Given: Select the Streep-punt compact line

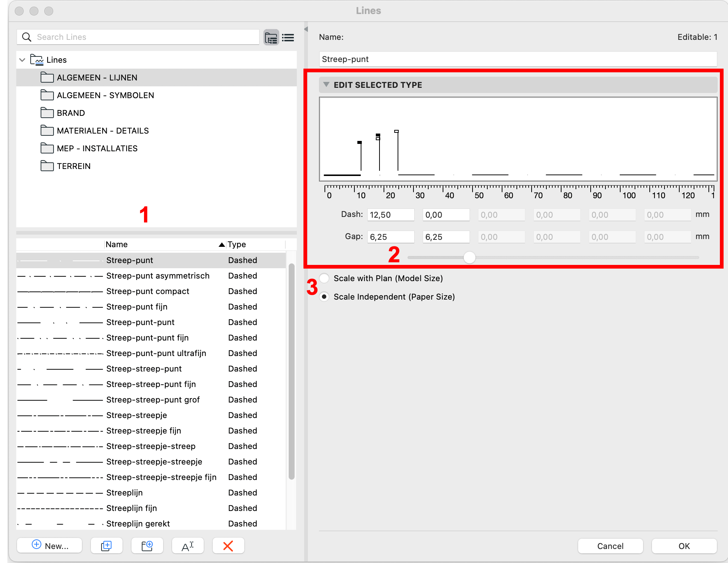Looking at the screenshot, I should tap(151, 291).
